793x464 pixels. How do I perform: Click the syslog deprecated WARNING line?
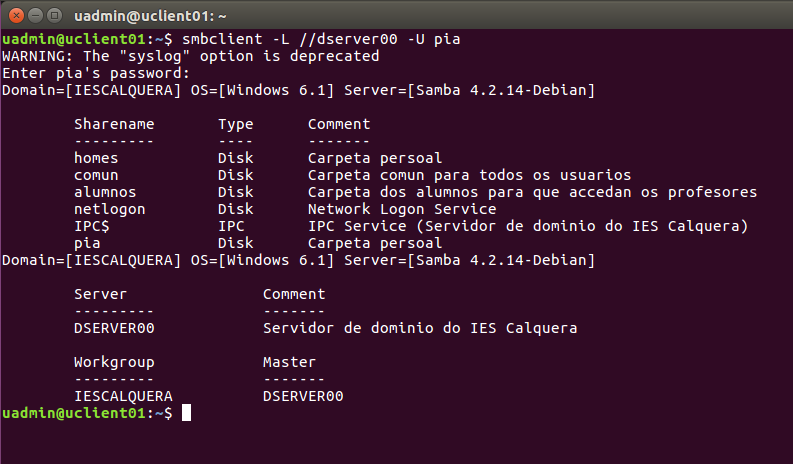tap(191, 56)
